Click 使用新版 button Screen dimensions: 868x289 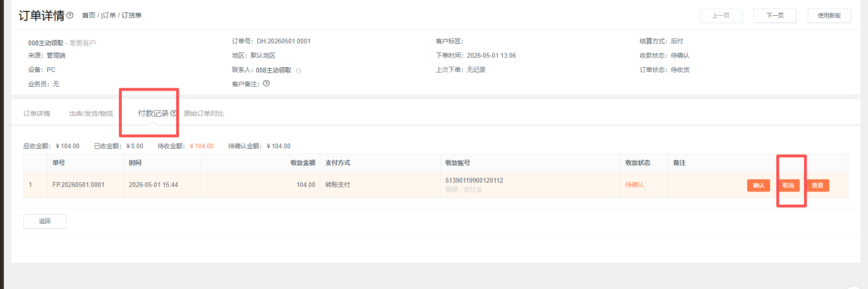pos(829,16)
